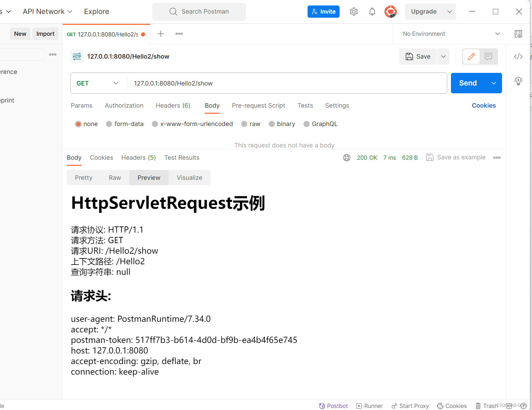Screen dimensions: 532x410
Task: Click Start Proxy in the status bar
Action: (x=410, y=406)
